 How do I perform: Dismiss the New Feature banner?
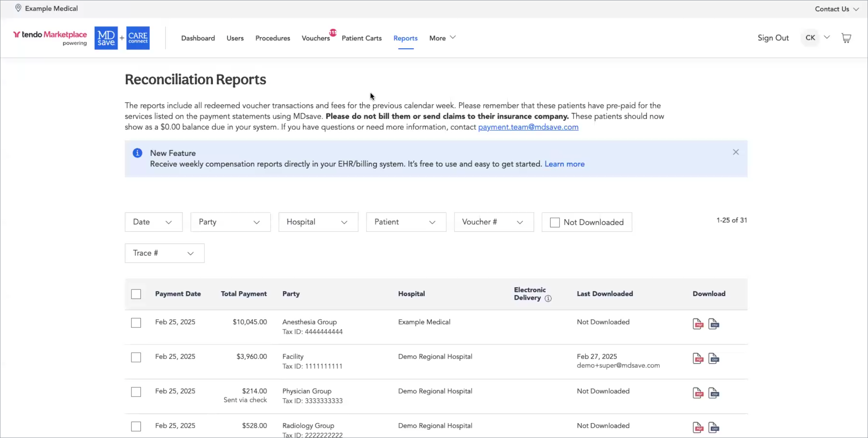click(735, 152)
